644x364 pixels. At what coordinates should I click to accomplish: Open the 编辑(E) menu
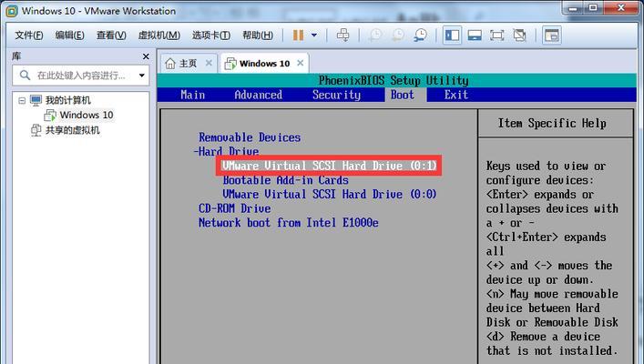[x=70, y=35]
